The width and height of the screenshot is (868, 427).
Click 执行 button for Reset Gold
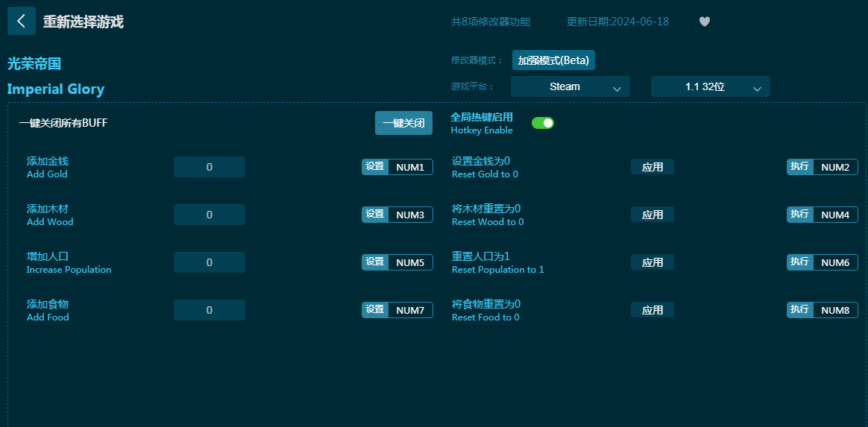(800, 166)
